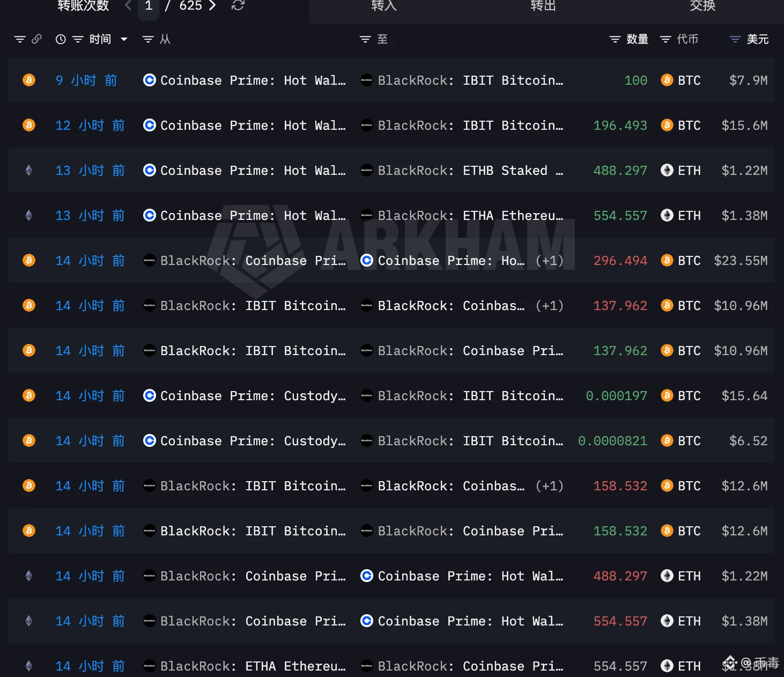Click the BlackRock logo beside 'BlackRock: ETHB Staked'

[367, 170]
